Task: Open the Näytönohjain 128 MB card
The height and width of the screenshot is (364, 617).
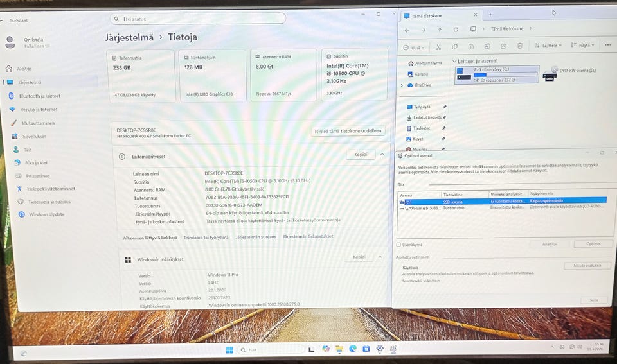Action: [x=213, y=76]
